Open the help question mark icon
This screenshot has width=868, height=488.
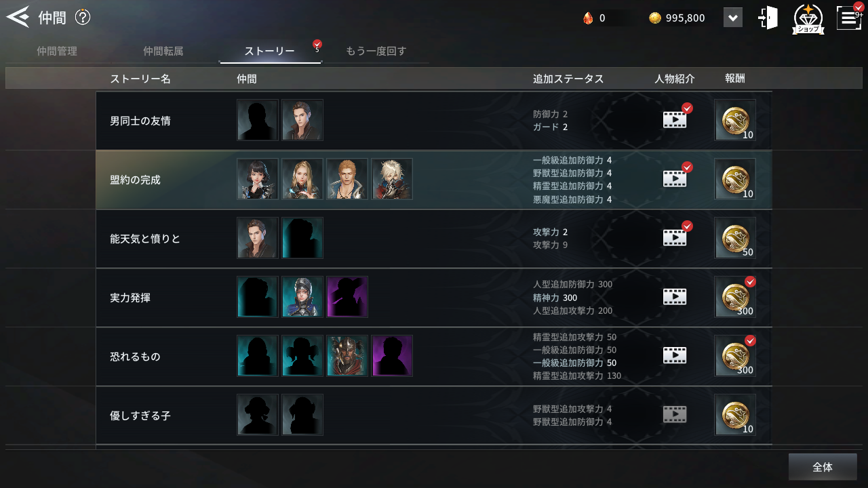83,17
